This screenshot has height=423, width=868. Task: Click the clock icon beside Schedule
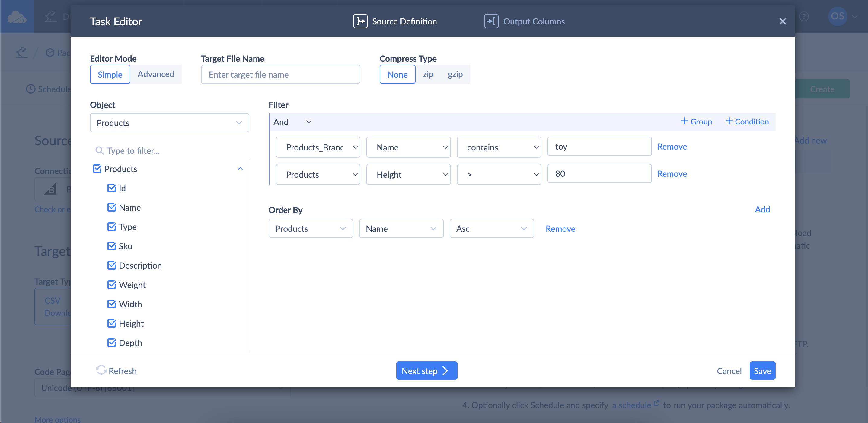point(31,89)
